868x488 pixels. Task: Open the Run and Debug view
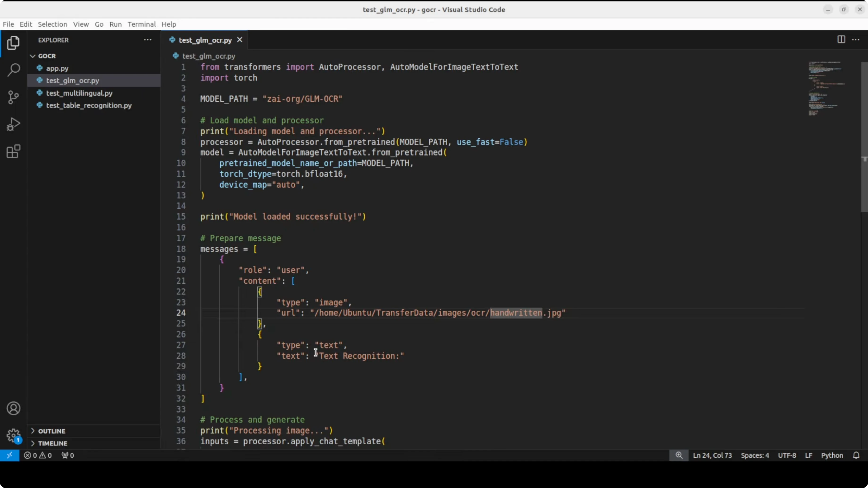click(x=13, y=124)
